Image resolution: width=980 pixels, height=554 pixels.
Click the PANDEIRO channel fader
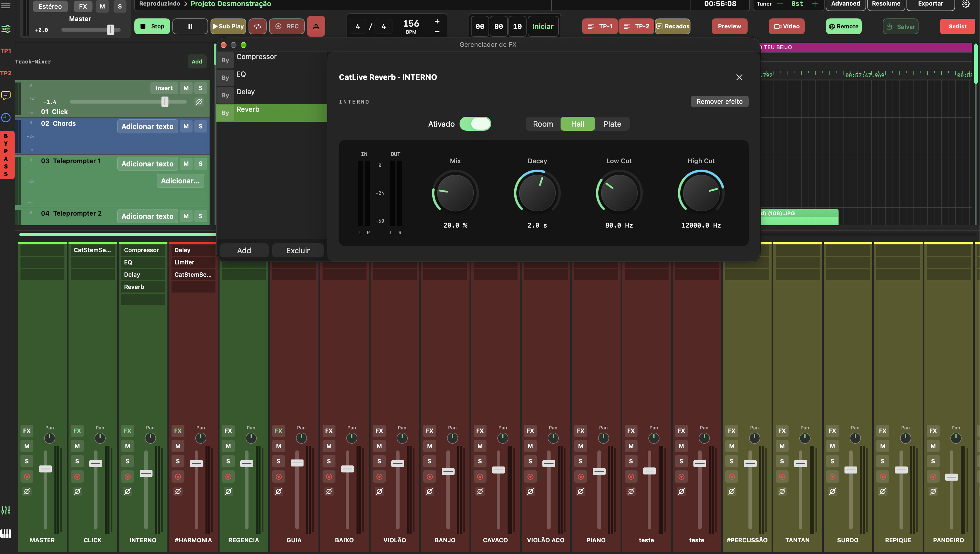(x=951, y=477)
